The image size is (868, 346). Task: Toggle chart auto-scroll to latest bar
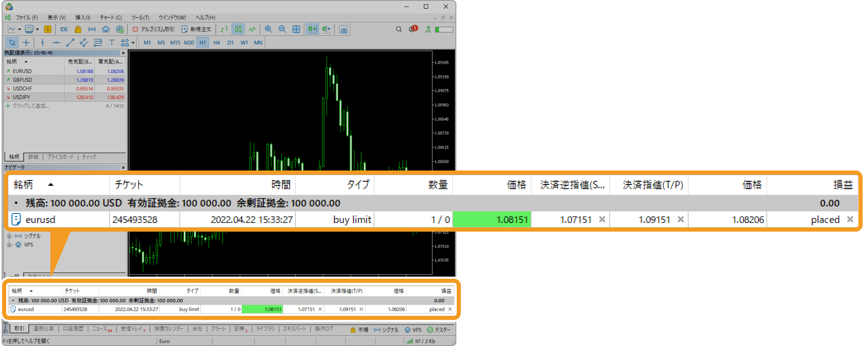click(x=312, y=29)
